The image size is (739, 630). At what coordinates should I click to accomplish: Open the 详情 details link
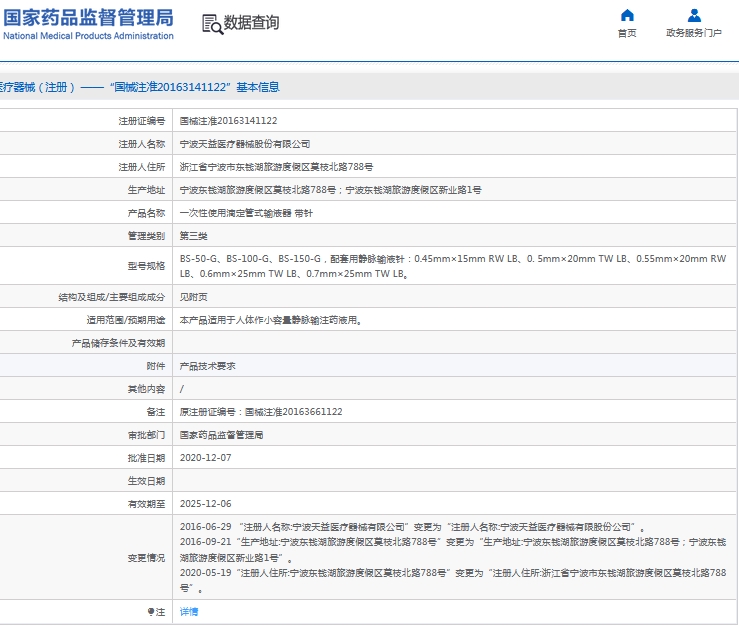(189, 612)
